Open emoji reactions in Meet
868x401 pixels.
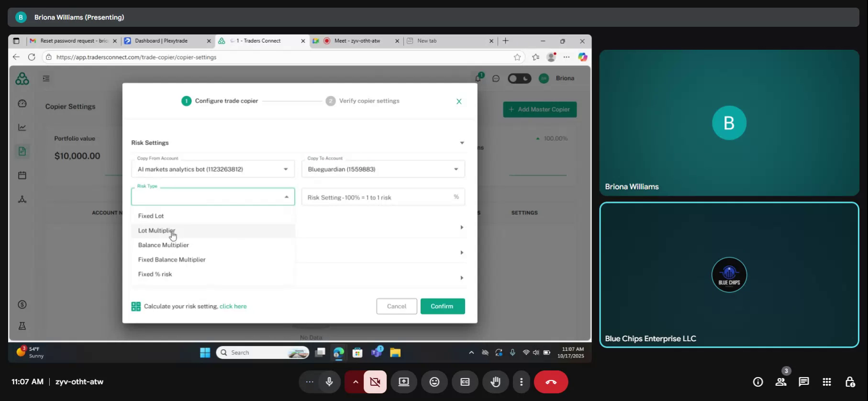[434, 382]
